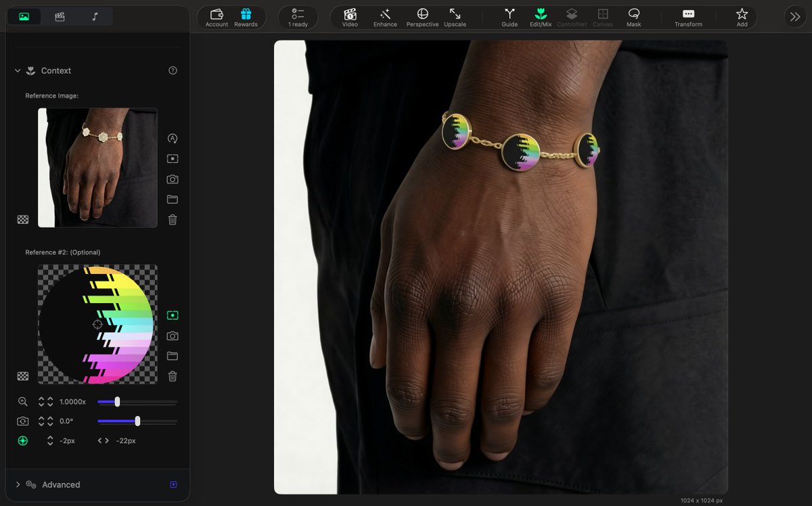Switch to the image mode tab
The width and height of the screenshot is (812, 506).
[x=24, y=16]
